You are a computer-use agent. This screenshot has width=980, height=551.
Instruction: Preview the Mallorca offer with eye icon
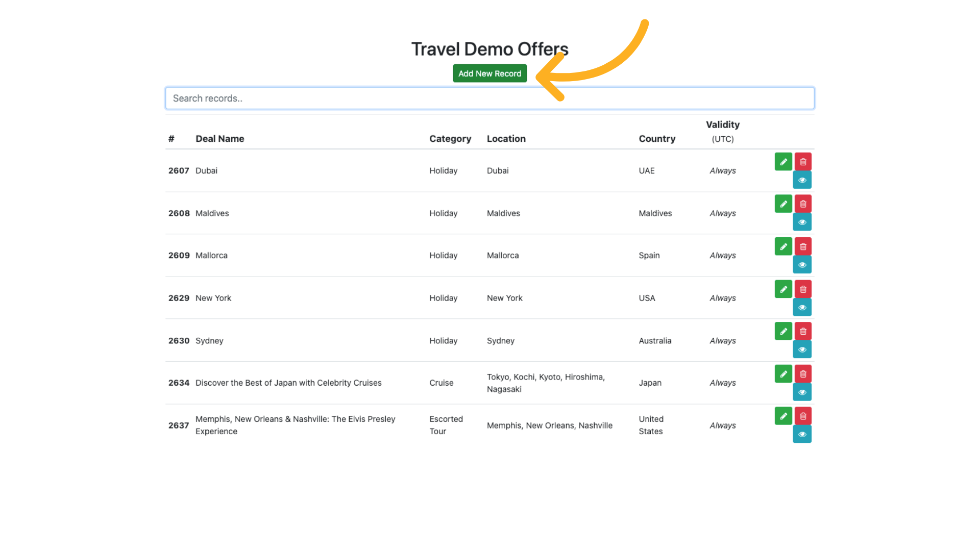(x=802, y=265)
